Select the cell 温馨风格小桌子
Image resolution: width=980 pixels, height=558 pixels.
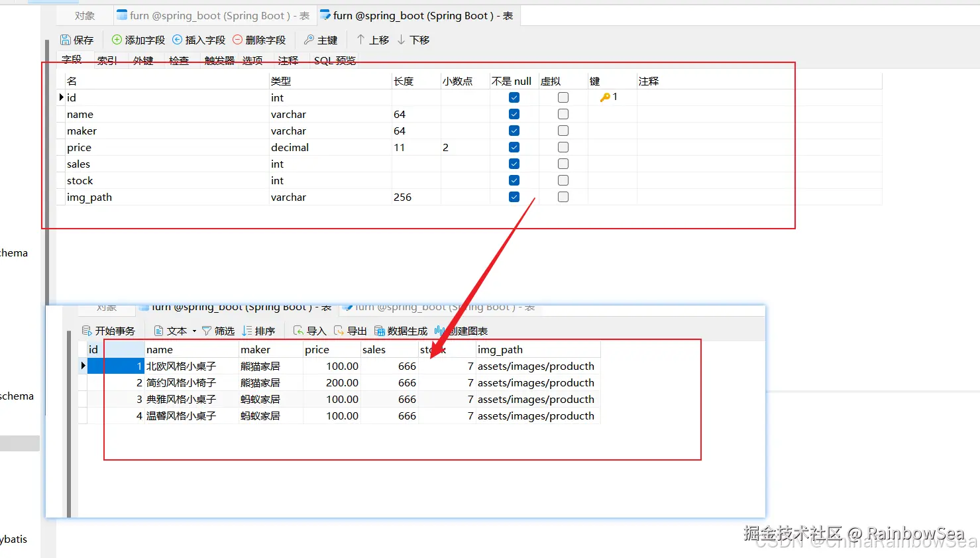191,416
